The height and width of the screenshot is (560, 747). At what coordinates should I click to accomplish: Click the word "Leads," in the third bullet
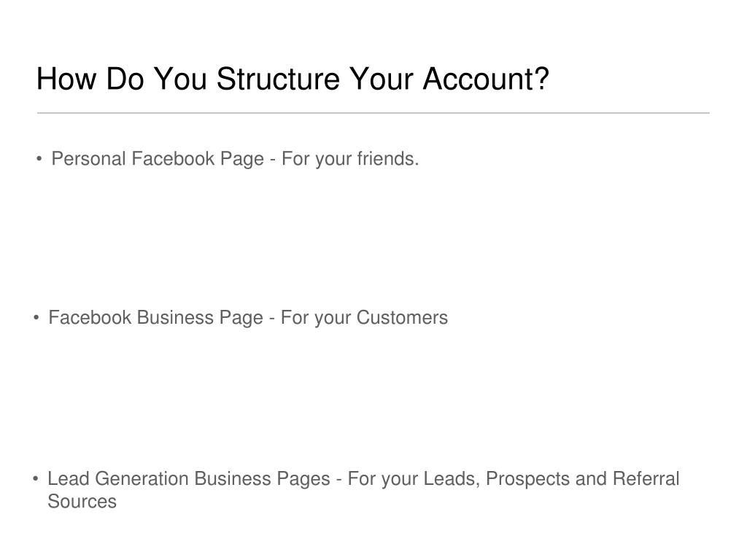pyautogui.click(x=452, y=479)
